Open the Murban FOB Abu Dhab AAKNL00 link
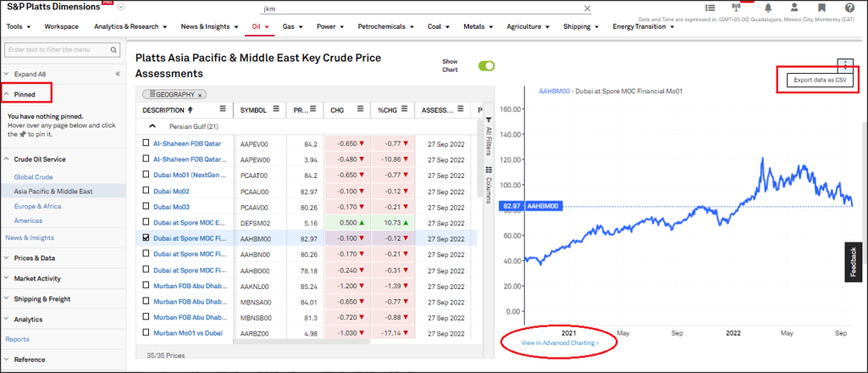868x373 pixels. pos(190,286)
